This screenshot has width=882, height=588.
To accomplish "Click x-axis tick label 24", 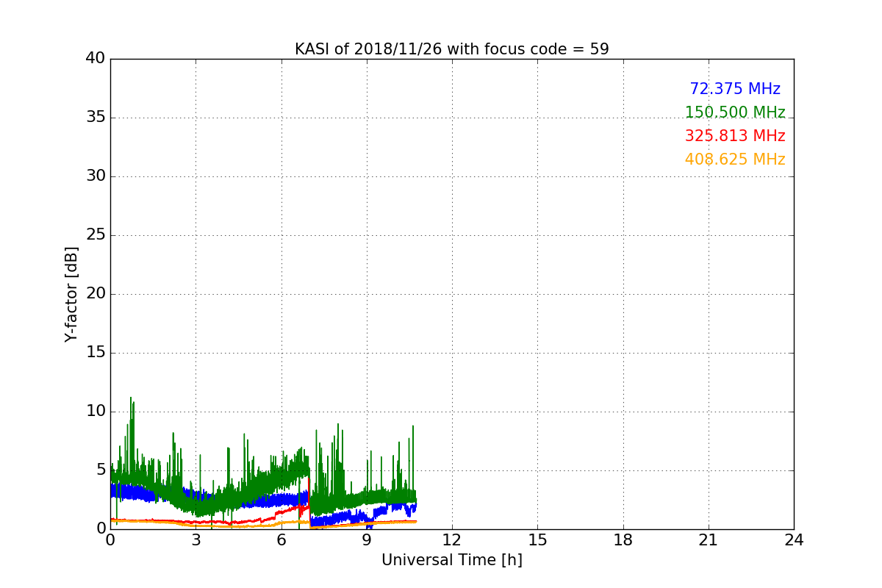I will click(x=794, y=539).
